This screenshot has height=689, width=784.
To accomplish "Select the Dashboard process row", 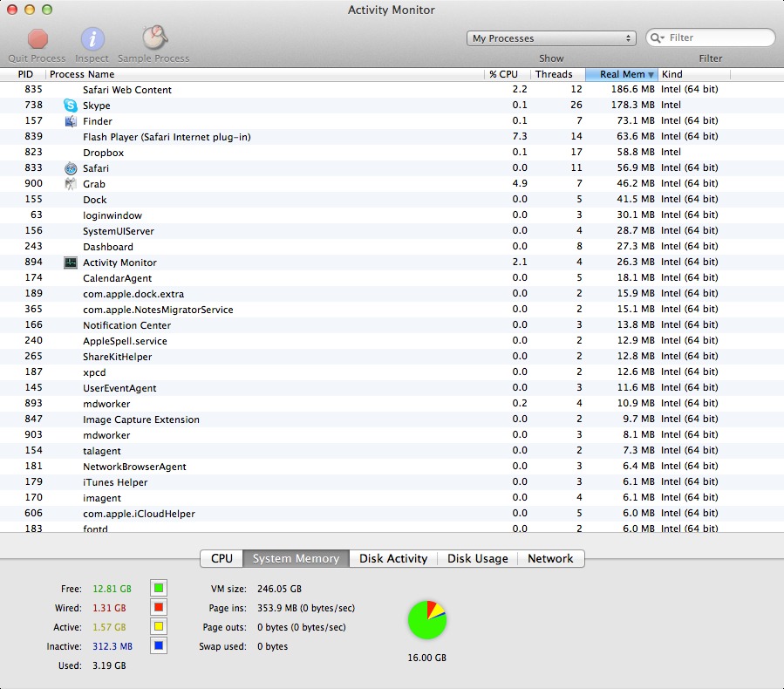I will [x=392, y=247].
